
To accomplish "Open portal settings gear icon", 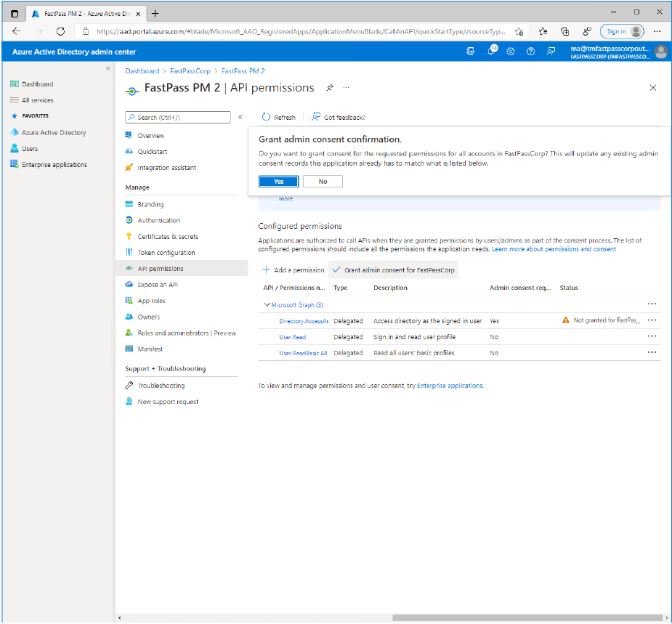I will point(511,52).
